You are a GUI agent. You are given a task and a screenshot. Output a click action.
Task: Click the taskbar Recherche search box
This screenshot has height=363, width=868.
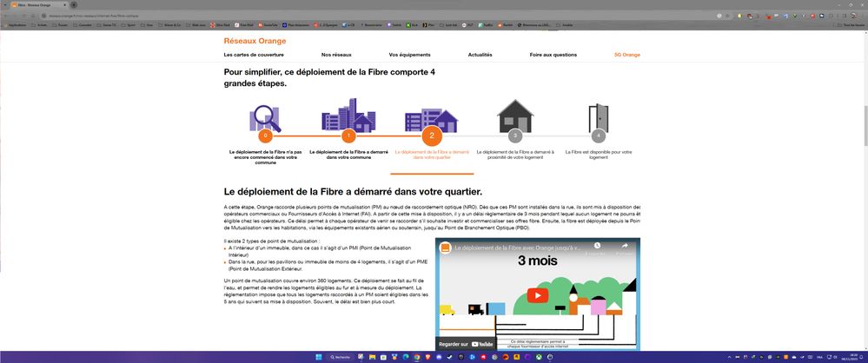point(340,358)
